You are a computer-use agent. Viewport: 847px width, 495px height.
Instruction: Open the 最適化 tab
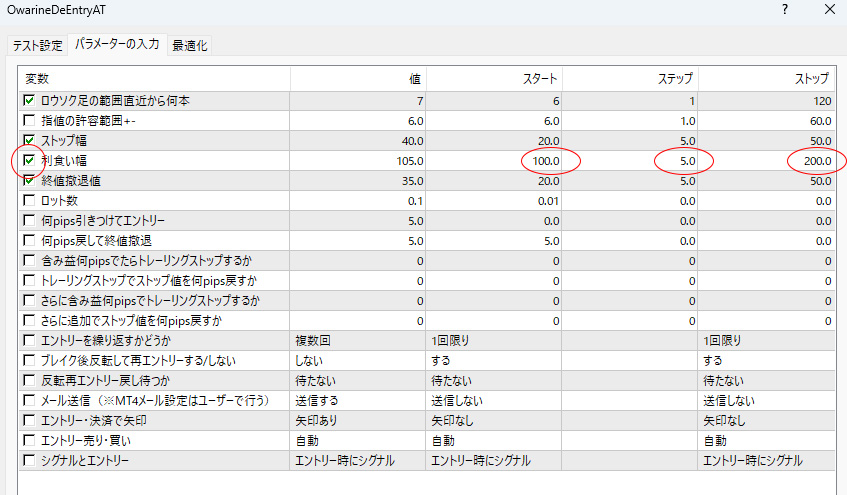(x=190, y=46)
